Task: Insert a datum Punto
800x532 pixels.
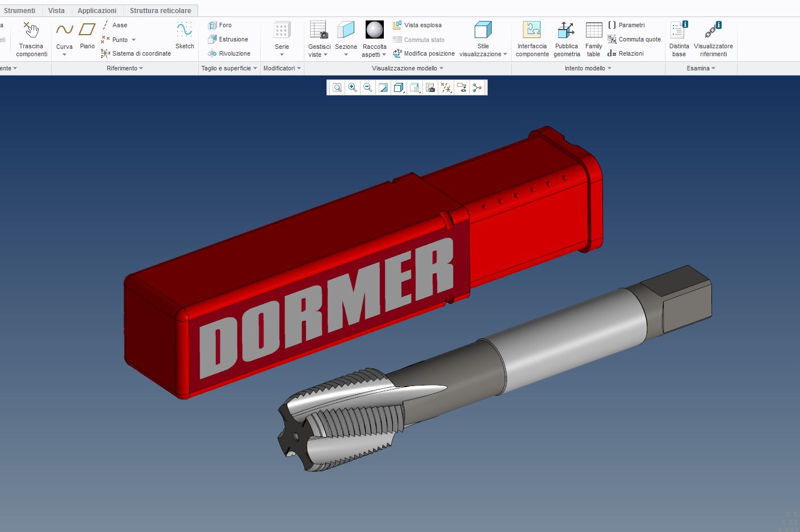Action: pos(115,40)
